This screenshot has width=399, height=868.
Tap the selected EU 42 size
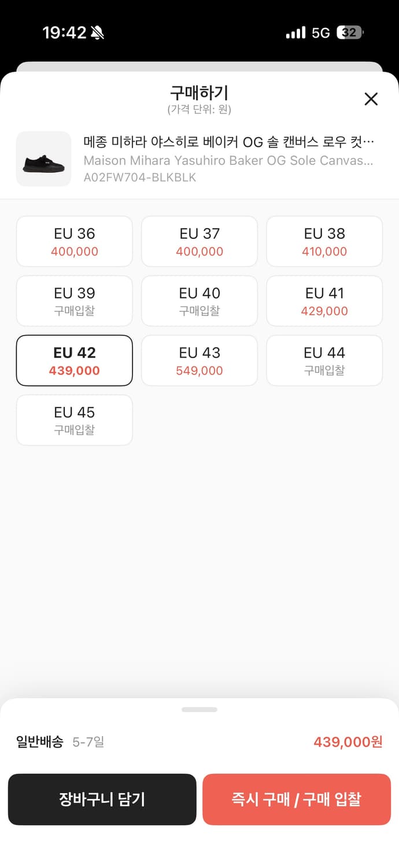click(x=75, y=361)
